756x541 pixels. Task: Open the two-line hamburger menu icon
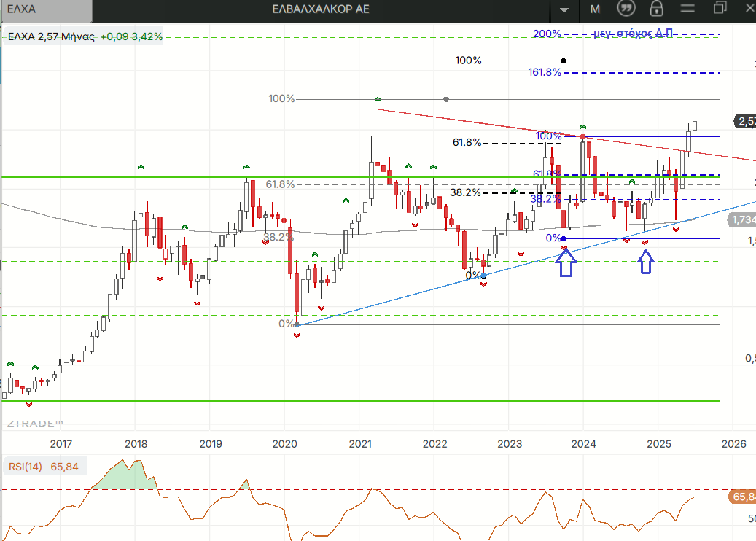687,8
